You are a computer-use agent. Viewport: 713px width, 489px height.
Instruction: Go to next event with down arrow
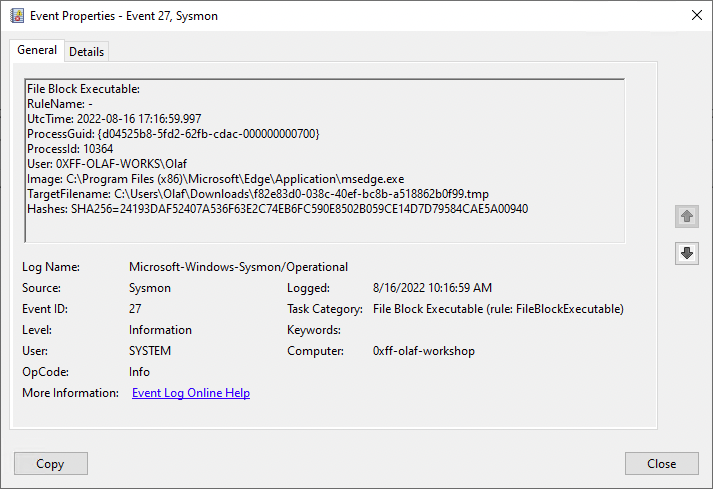[x=686, y=253]
